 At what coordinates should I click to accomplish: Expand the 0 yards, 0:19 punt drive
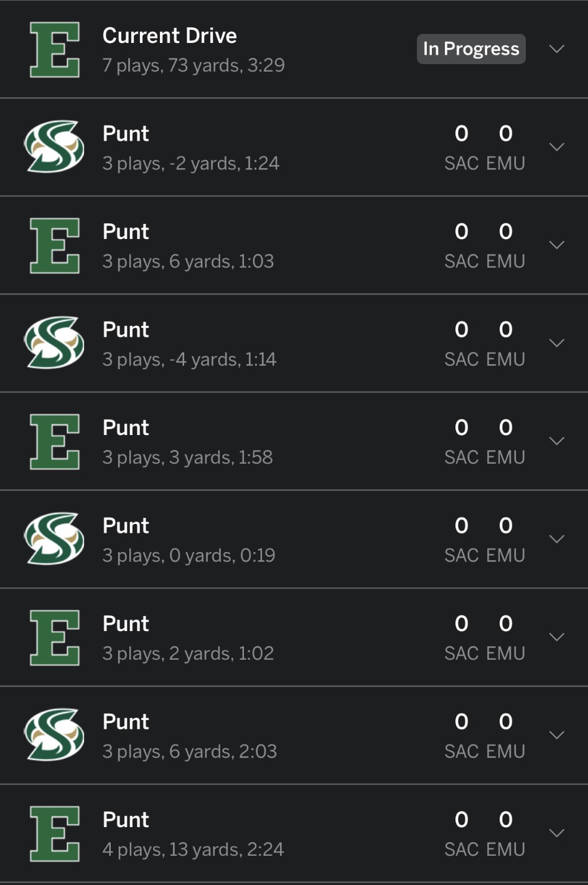point(557,539)
